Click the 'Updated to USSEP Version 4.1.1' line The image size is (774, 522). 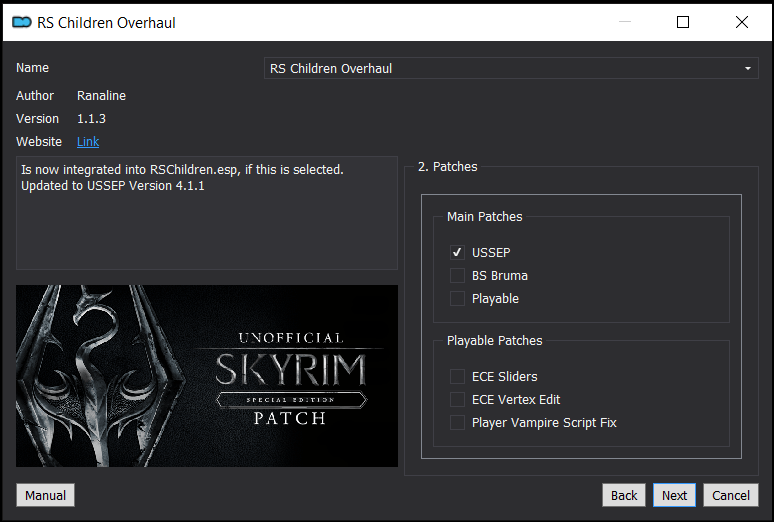[x=113, y=186]
